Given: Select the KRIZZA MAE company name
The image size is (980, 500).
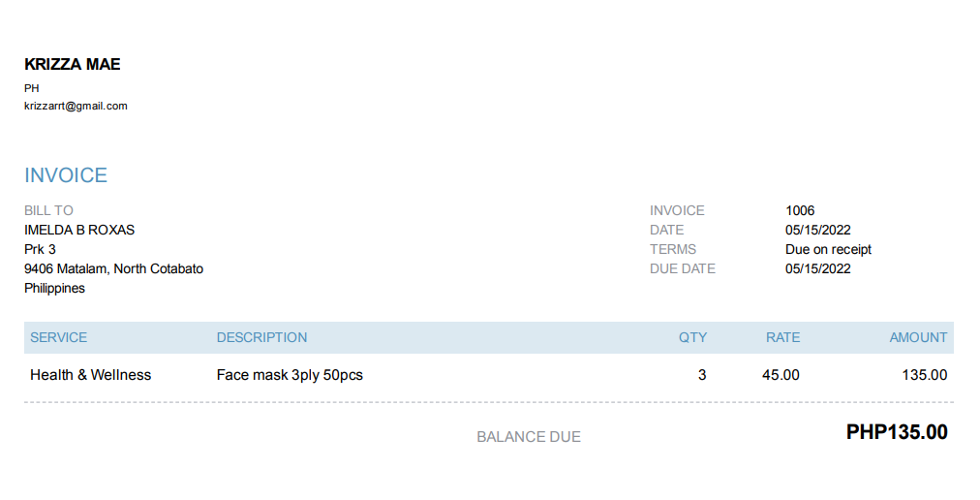Looking at the screenshot, I should (73, 65).
